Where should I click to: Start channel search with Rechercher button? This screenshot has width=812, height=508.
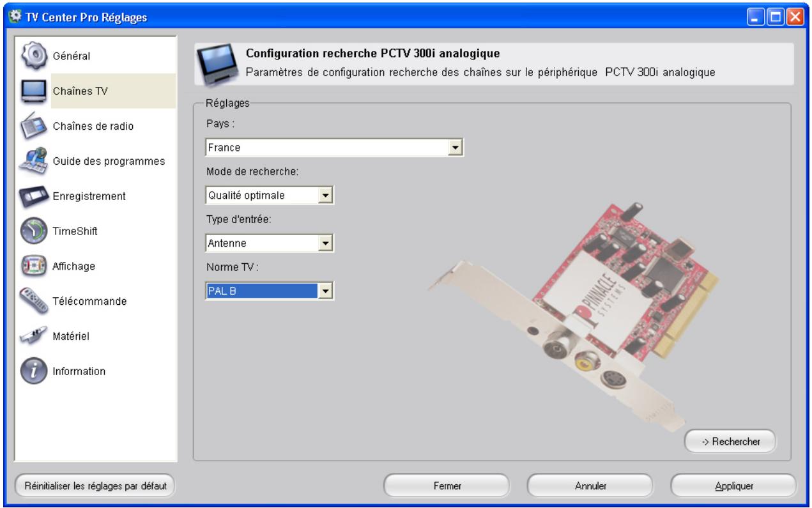730,440
